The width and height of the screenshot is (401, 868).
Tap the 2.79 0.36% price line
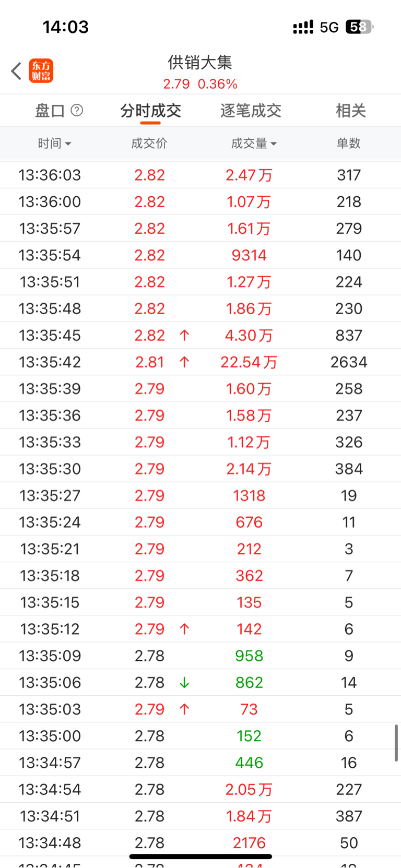tap(200, 84)
